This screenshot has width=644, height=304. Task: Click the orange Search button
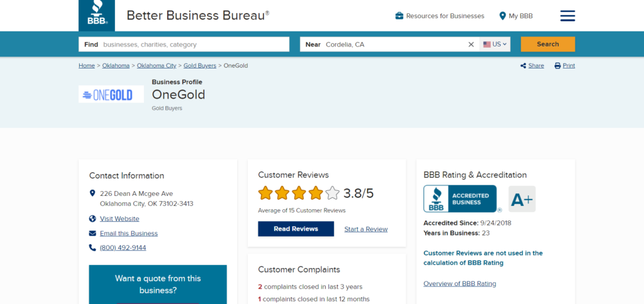click(x=548, y=45)
